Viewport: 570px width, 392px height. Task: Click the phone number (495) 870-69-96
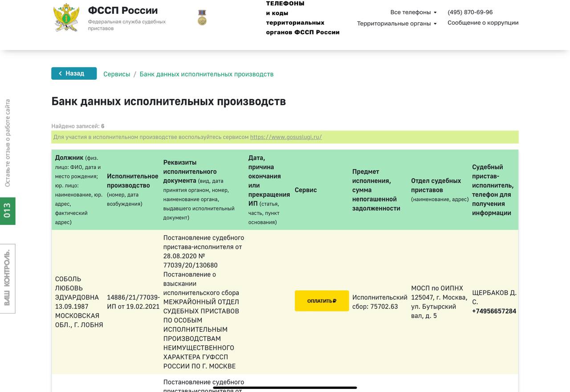pyautogui.click(x=470, y=12)
